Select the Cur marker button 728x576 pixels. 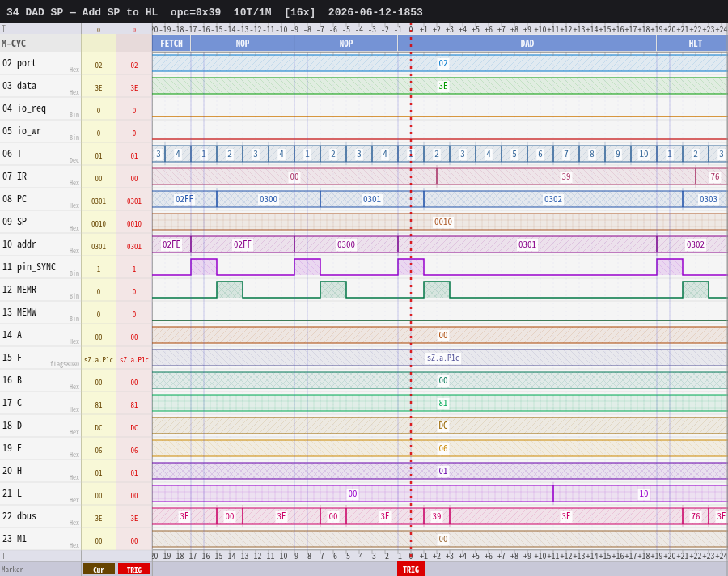point(99,570)
